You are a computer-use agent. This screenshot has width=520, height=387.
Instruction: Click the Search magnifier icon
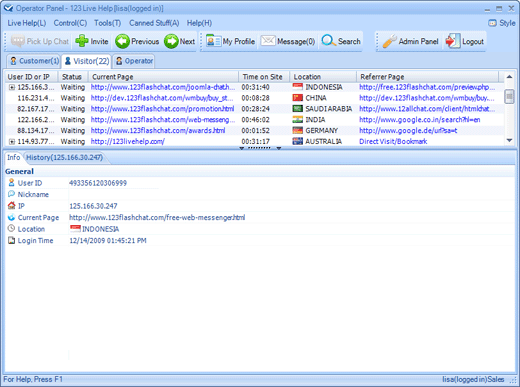329,41
